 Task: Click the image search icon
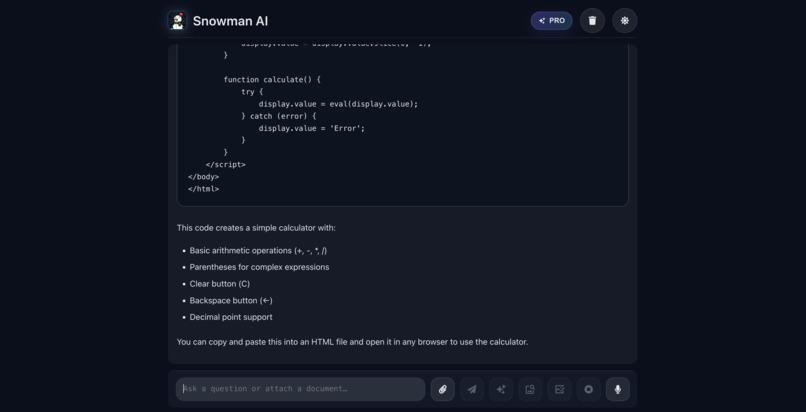pyautogui.click(x=530, y=389)
